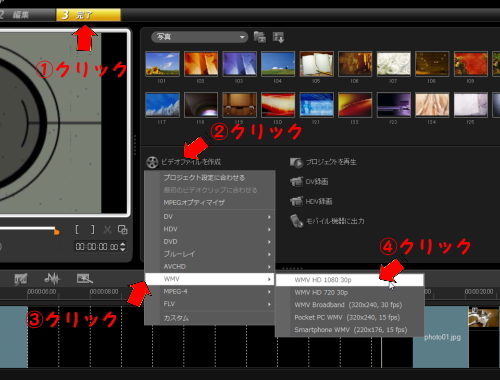The width and height of the screenshot is (500, 380).
Task: Click the preview timecode field
Action: (x=97, y=247)
